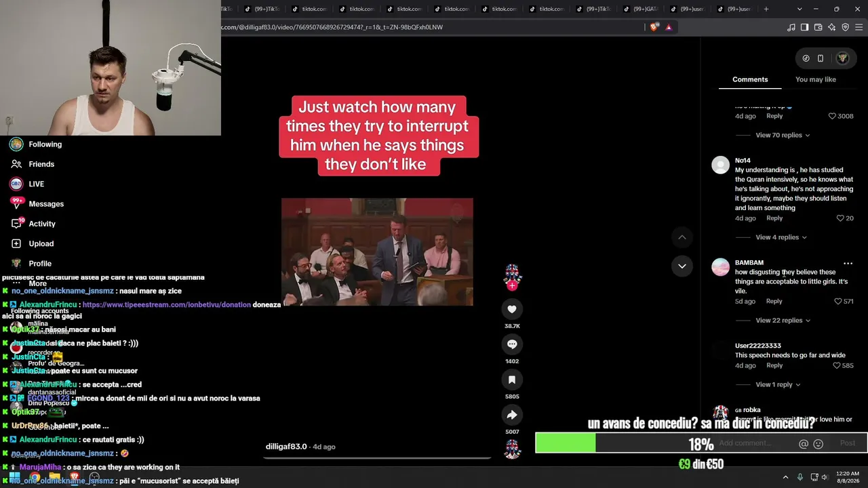Viewport: 868px width, 488px height.
Task: Click the microphone icon in system tray
Action: point(800,477)
